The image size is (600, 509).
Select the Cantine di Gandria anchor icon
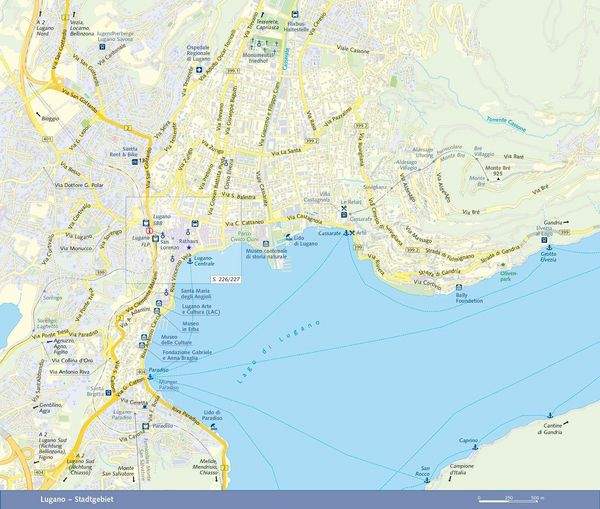(550, 415)
